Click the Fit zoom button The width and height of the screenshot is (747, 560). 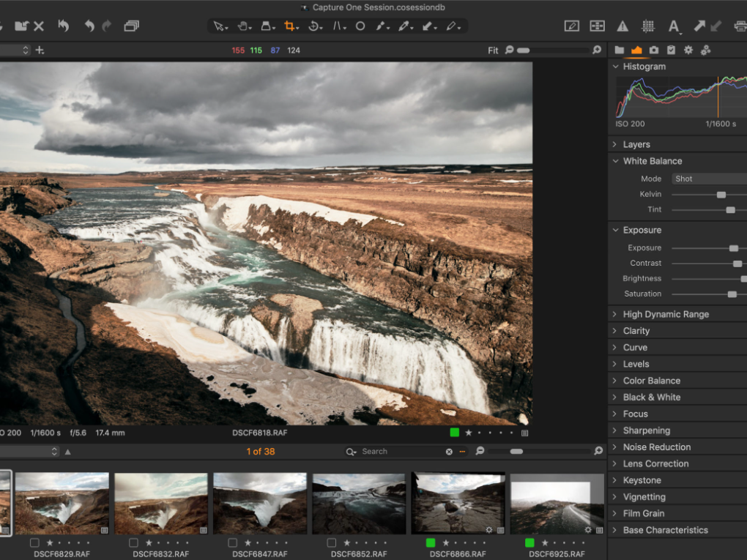tap(493, 51)
